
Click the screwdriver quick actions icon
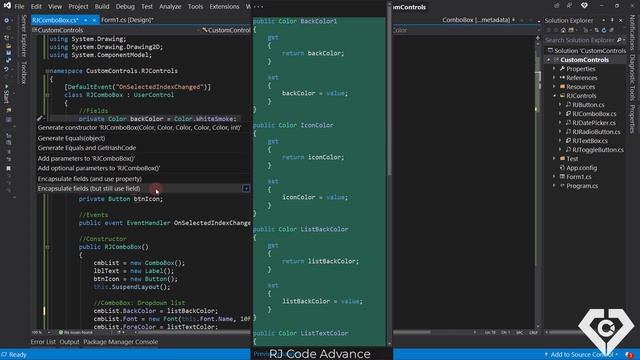click(x=40, y=118)
